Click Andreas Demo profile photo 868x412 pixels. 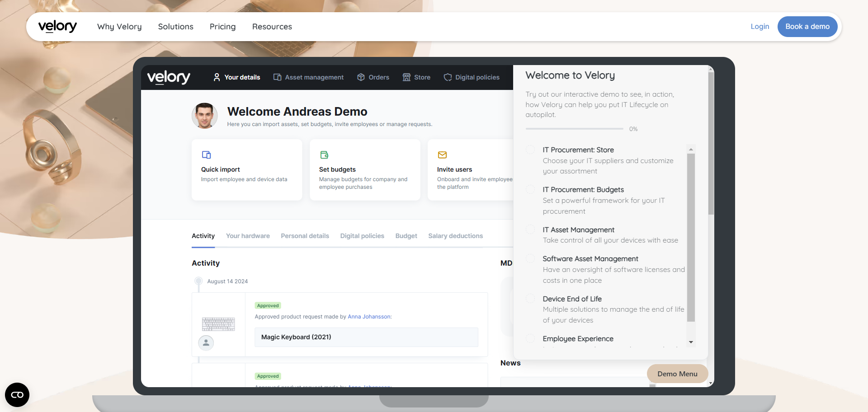(x=205, y=116)
